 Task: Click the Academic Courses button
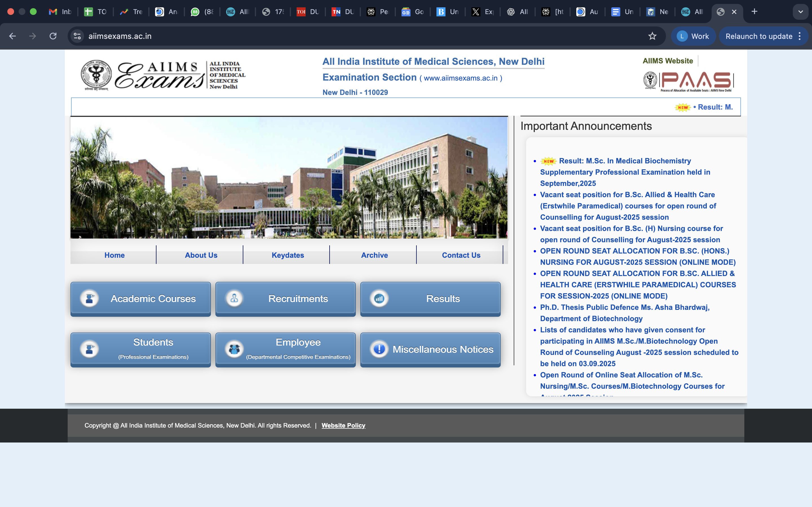pos(141,299)
